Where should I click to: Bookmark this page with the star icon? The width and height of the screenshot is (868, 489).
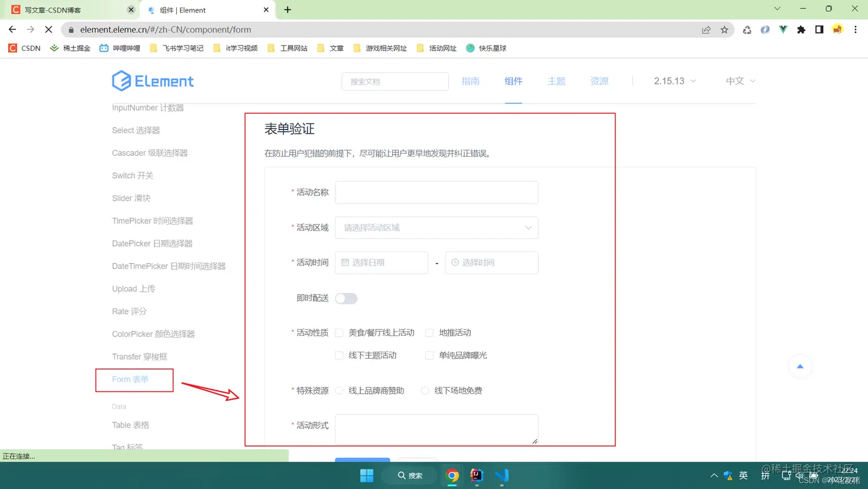pos(724,29)
